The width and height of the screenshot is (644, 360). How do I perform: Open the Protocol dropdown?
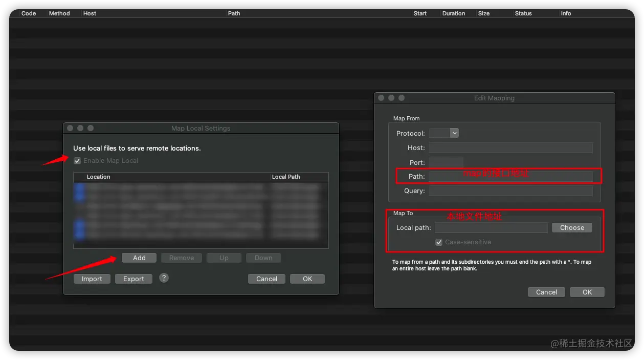coord(444,133)
